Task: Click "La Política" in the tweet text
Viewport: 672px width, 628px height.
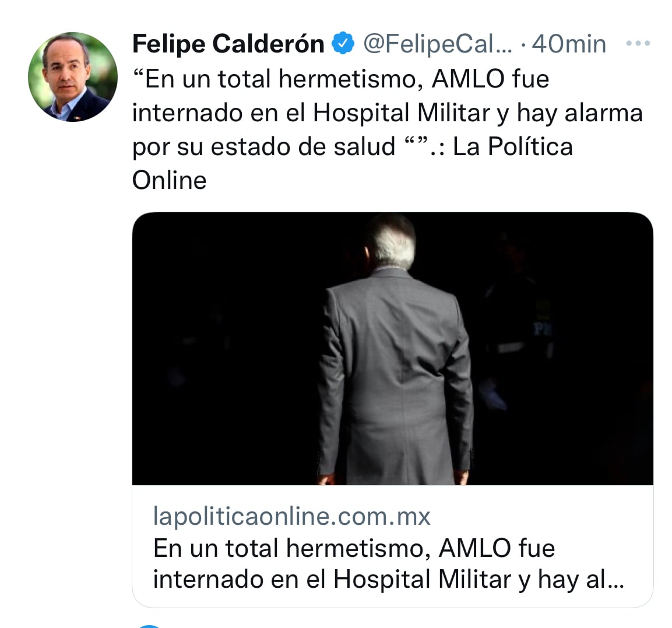Action: click(512, 146)
